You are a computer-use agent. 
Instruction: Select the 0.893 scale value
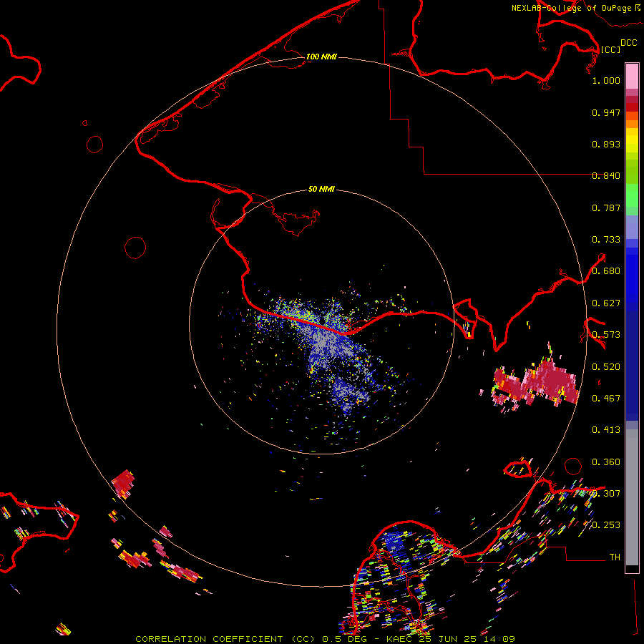click(606, 144)
